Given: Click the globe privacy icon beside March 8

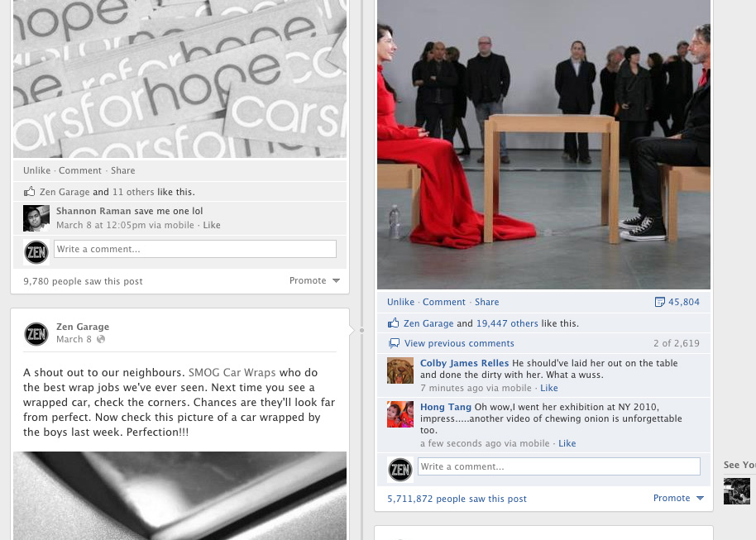Looking at the screenshot, I should point(101,339).
